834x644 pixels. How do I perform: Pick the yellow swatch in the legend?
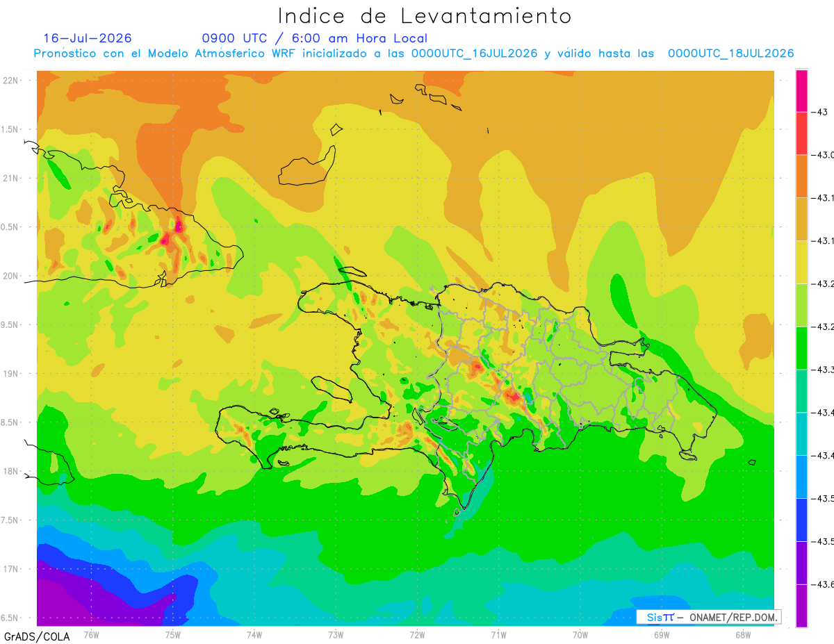point(801,262)
